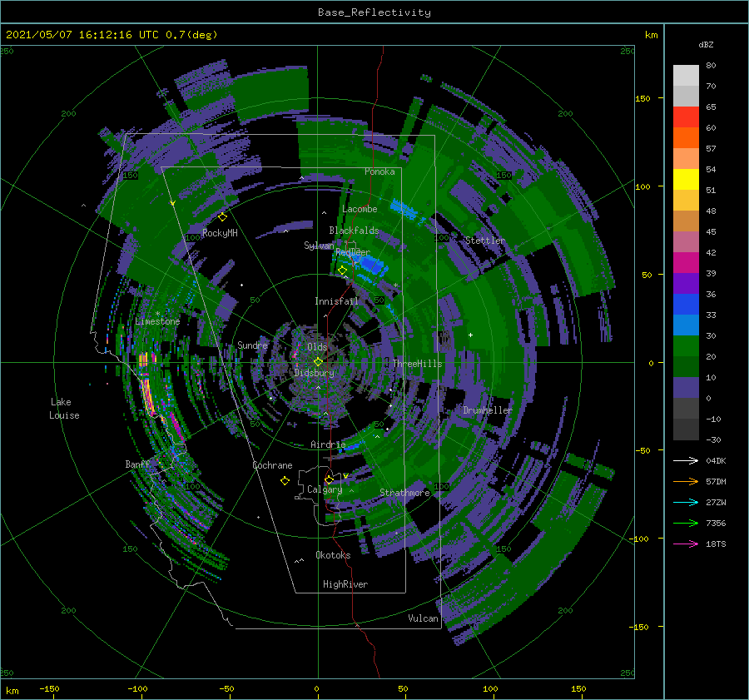
Task: Select the blue 33–36 dBZ color swatch
Action: tap(686, 305)
